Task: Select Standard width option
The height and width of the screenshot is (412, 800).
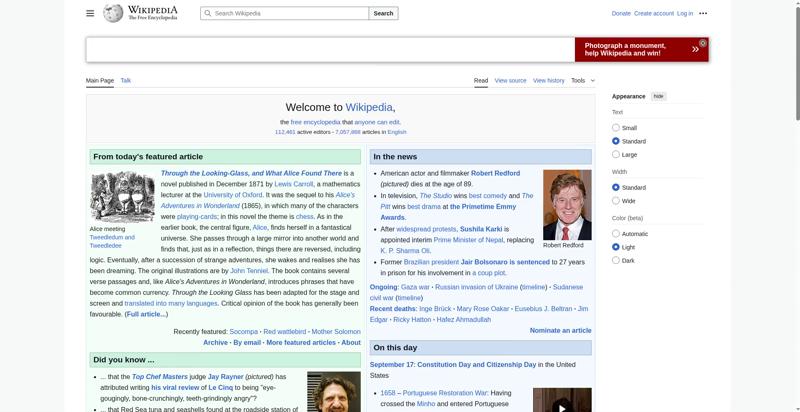Action: pos(616,187)
